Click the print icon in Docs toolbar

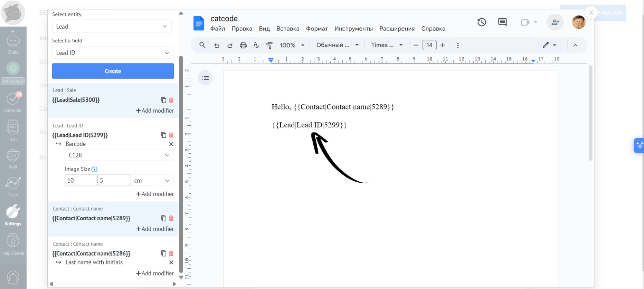click(243, 45)
